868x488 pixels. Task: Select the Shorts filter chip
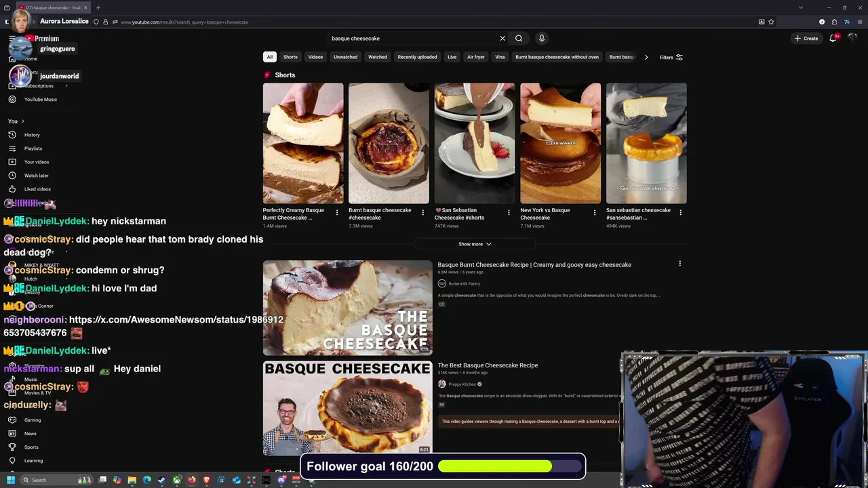[x=290, y=57]
